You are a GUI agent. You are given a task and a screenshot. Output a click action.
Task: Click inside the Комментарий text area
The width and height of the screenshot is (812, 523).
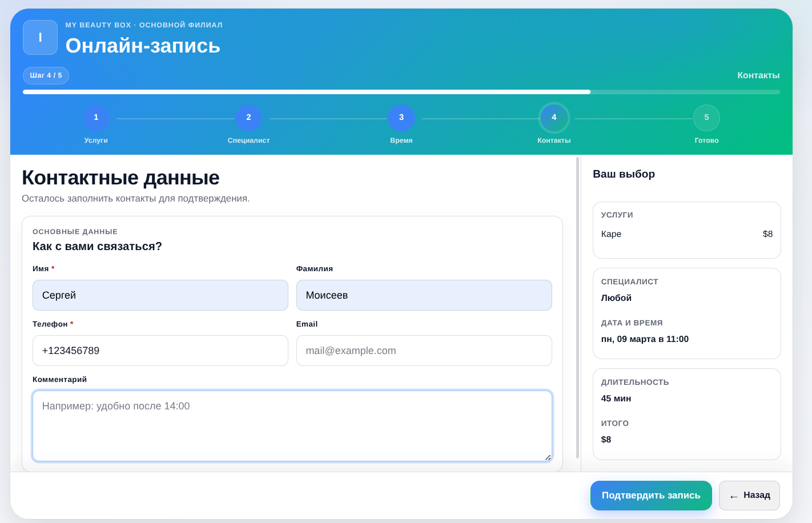(x=292, y=426)
